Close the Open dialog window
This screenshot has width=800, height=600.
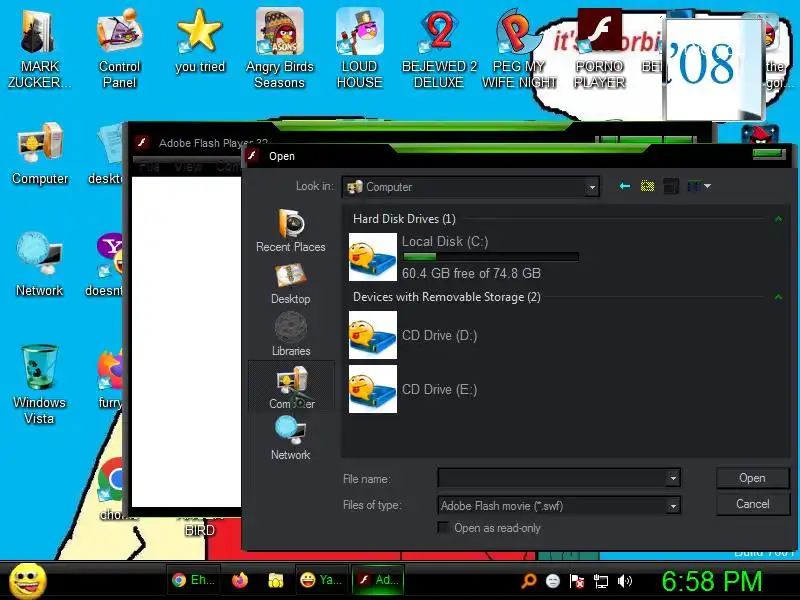(769, 154)
